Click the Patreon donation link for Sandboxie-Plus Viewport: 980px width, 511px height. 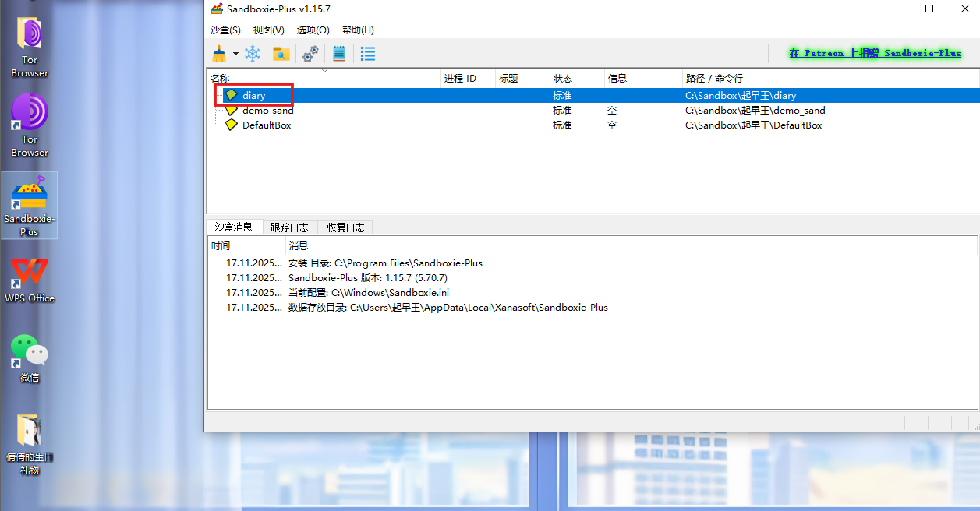pyautogui.click(x=875, y=53)
